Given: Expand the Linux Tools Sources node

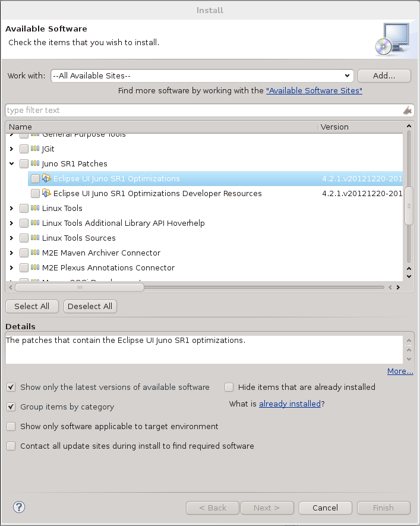Looking at the screenshot, I should 11,238.
